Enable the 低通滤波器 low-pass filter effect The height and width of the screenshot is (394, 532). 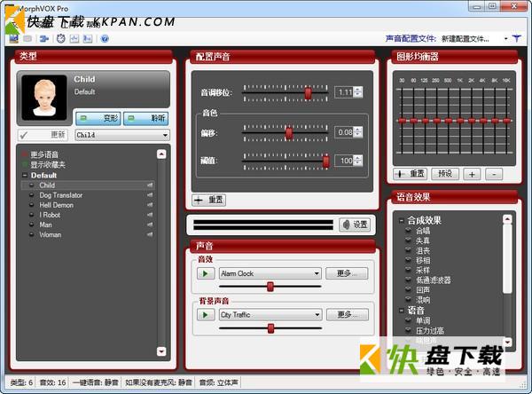point(409,280)
